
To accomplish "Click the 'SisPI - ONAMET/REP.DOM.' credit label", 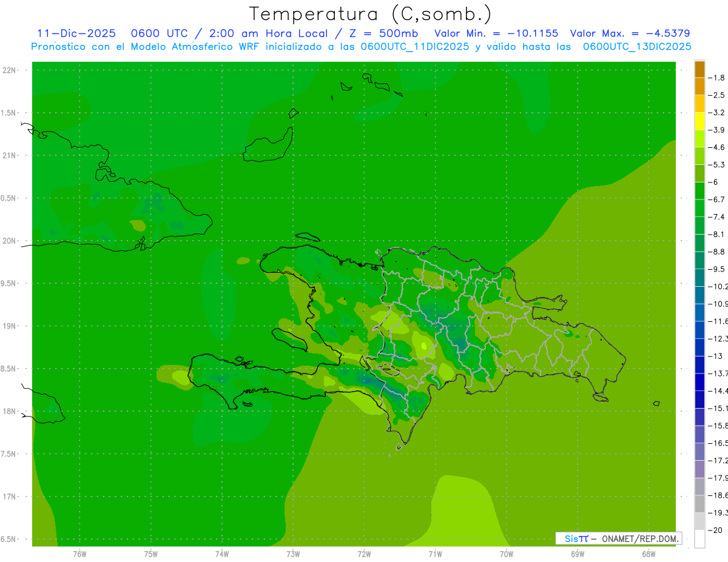I will pyautogui.click(x=620, y=538).
